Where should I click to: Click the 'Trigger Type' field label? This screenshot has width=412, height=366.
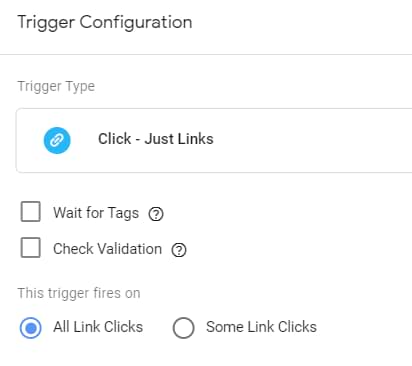point(56,86)
